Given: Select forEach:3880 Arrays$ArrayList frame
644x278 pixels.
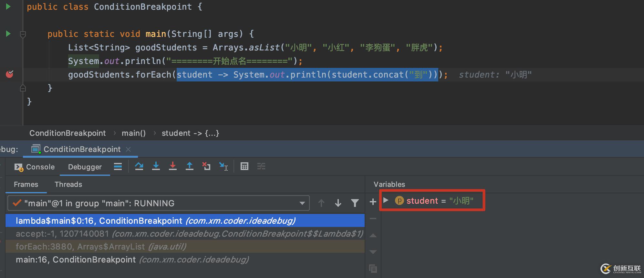Looking at the screenshot, I should [x=185, y=247].
